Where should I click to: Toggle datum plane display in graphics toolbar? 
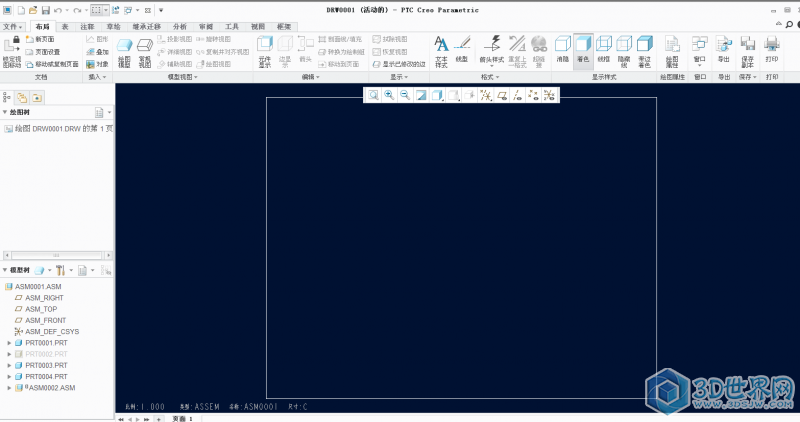pos(502,95)
